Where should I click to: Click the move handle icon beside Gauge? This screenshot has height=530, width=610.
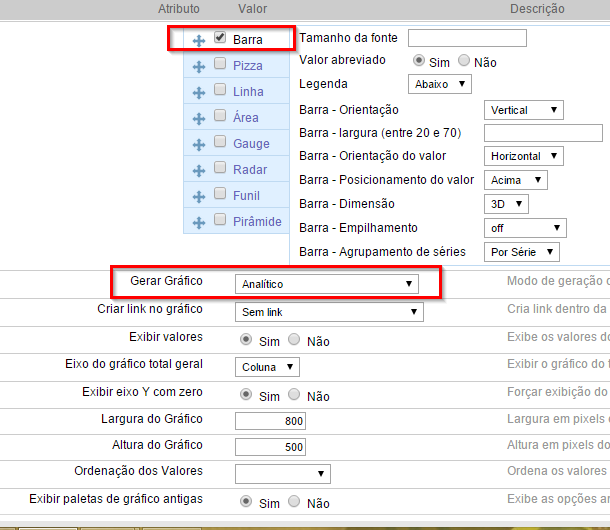199,144
